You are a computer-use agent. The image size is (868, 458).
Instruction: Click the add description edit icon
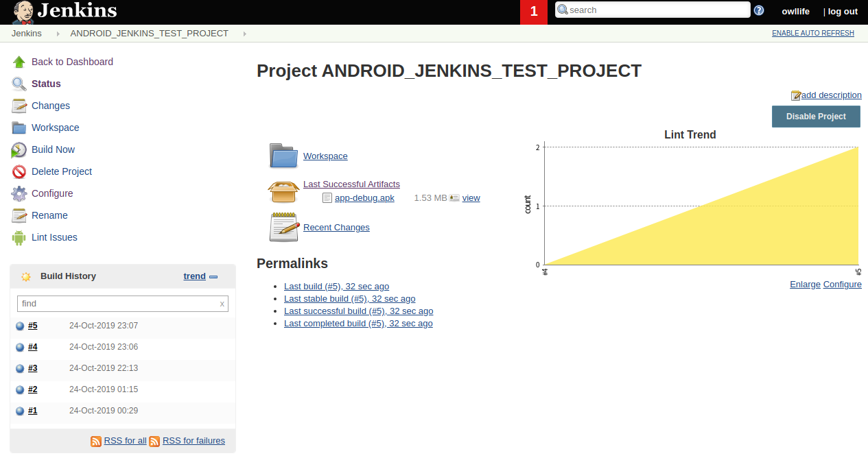[x=796, y=95]
